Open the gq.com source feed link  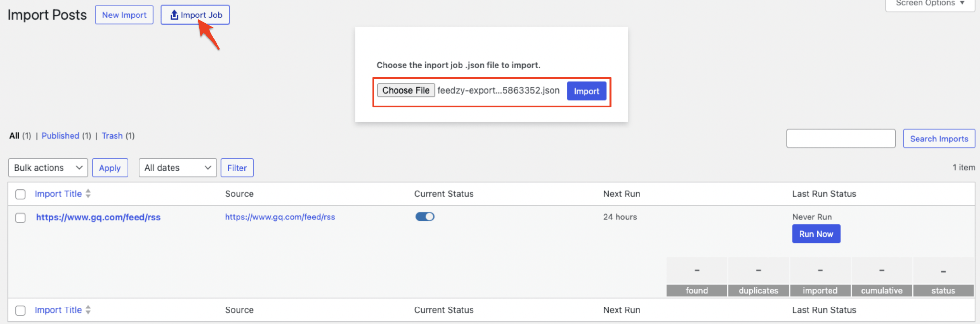point(280,217)
